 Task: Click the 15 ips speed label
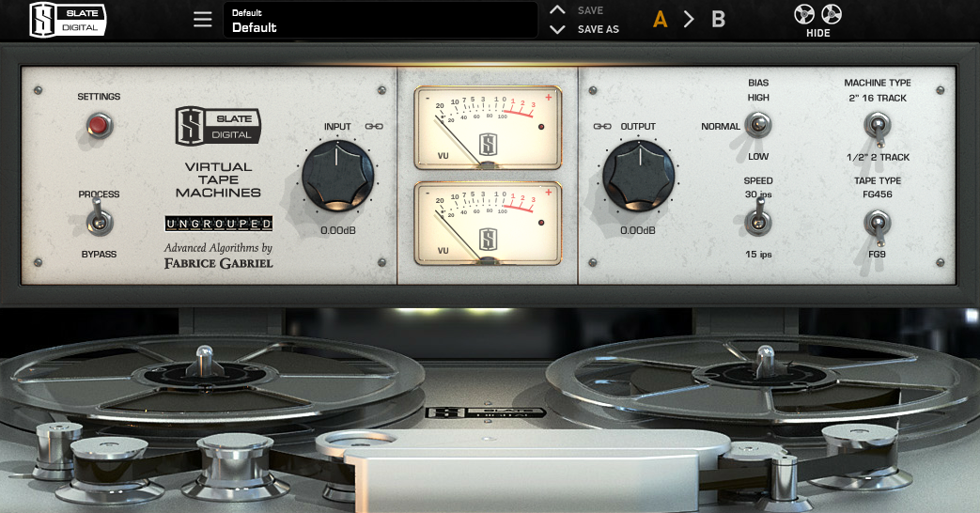click(758, 255)
